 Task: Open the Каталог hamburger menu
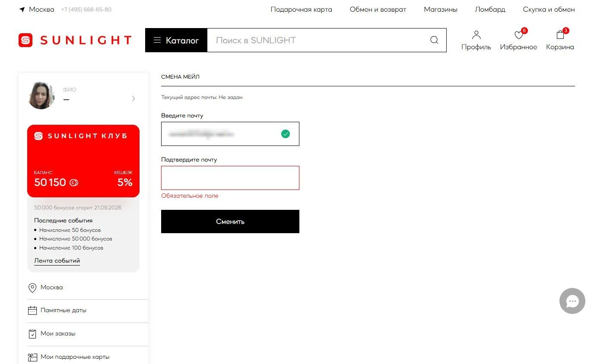tap(176, 40)
